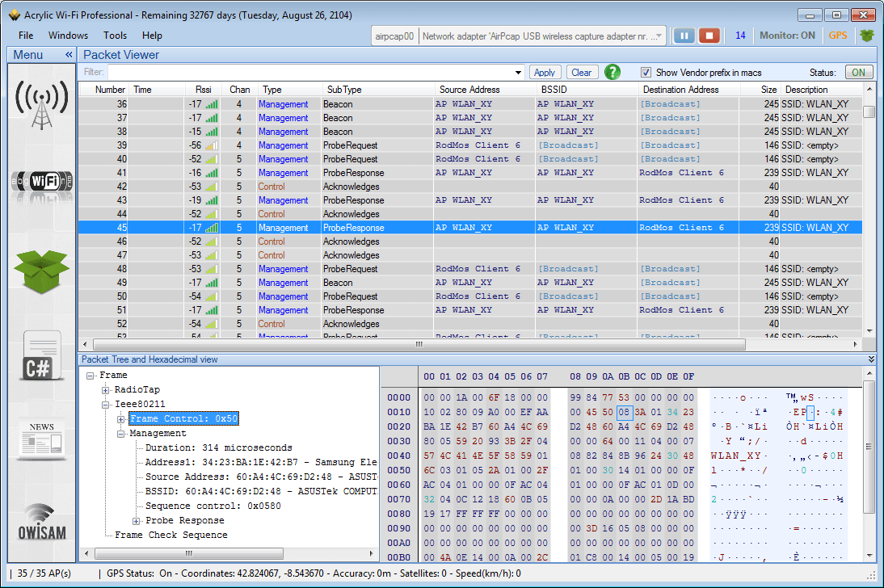The width and height of the screenshot is (884, 588).
Task: Click the packet tree horizontal scrollbar
Action: 189,553
